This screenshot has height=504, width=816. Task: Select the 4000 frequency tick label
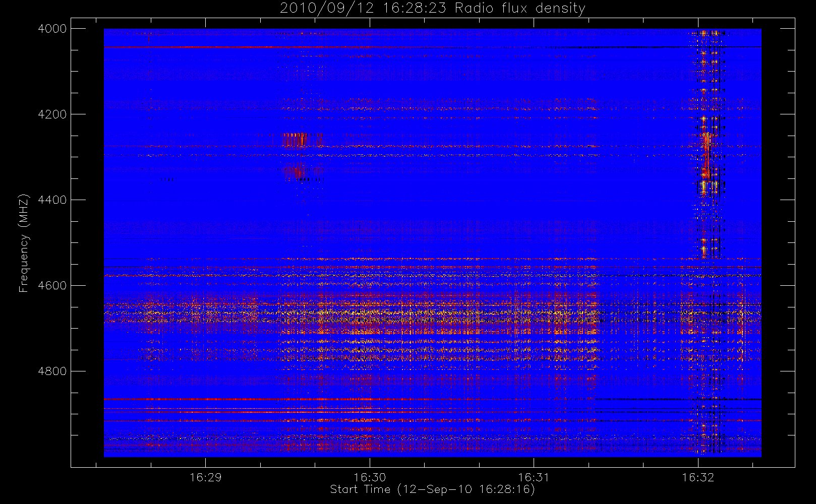(x=52, y=29)
